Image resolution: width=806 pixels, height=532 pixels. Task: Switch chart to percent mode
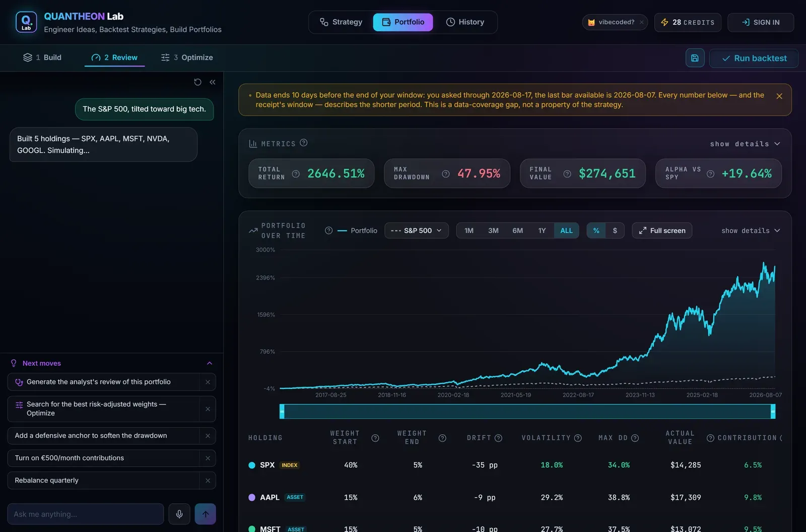pos(596,230)
